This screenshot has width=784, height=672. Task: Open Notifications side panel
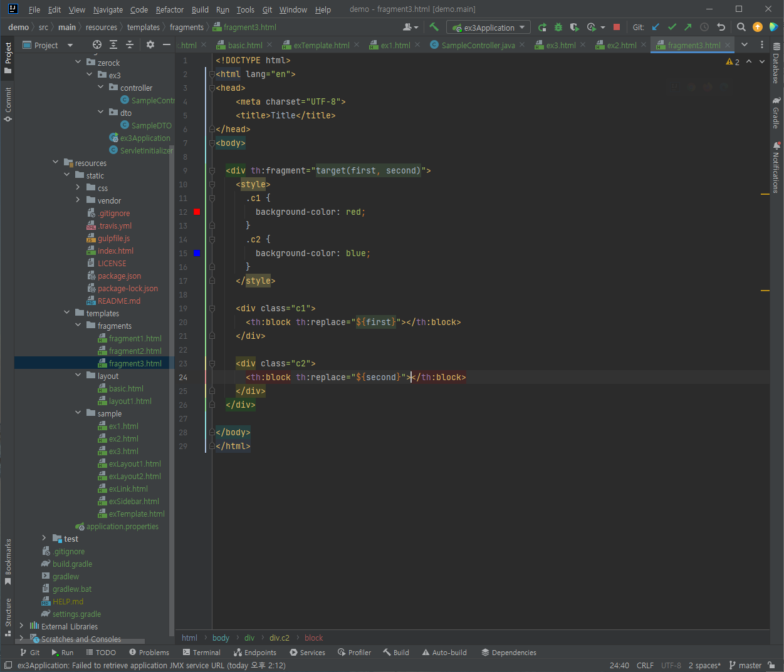point(776,168)
